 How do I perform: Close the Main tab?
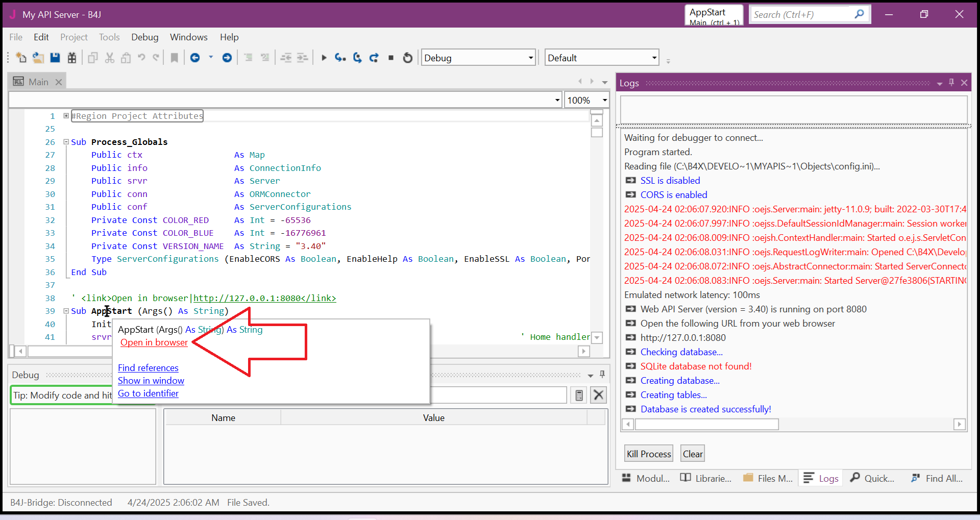click(59, 82)
